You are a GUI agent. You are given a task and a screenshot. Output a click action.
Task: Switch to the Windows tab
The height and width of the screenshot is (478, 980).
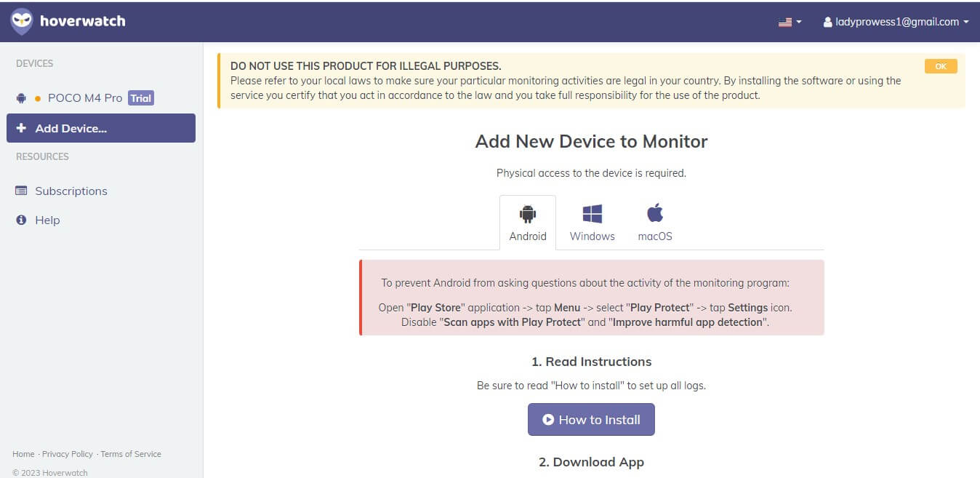(x=593, y=223)
